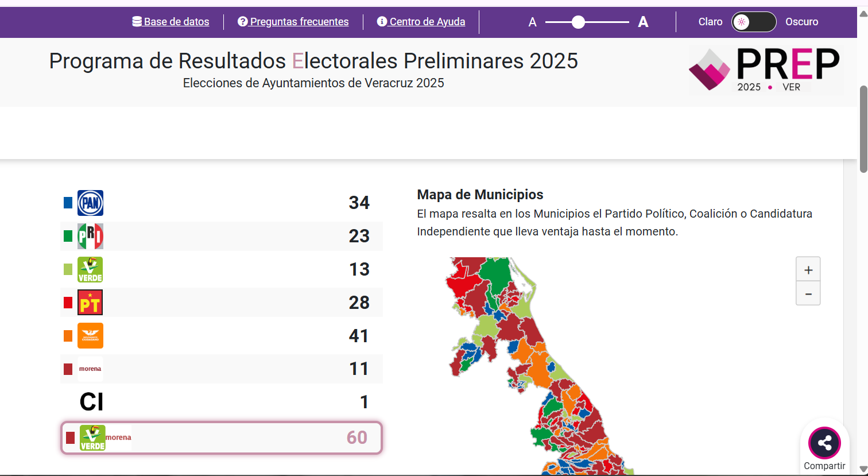Click the CI independent candidate row
Viewport: 868px width, 476px height.
pos(222,402)
